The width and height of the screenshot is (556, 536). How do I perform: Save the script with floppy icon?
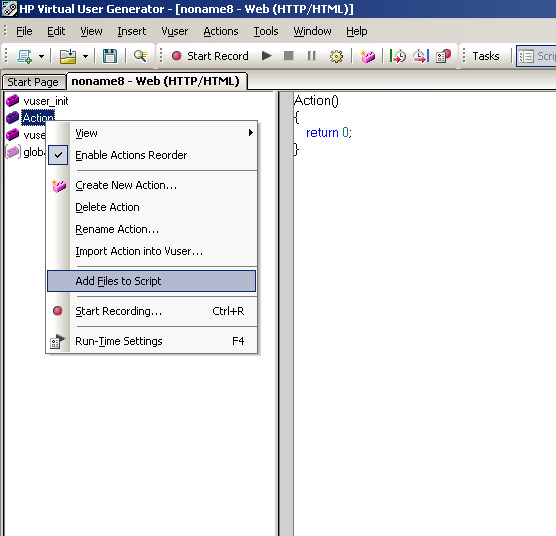click(x=110, y=56)
